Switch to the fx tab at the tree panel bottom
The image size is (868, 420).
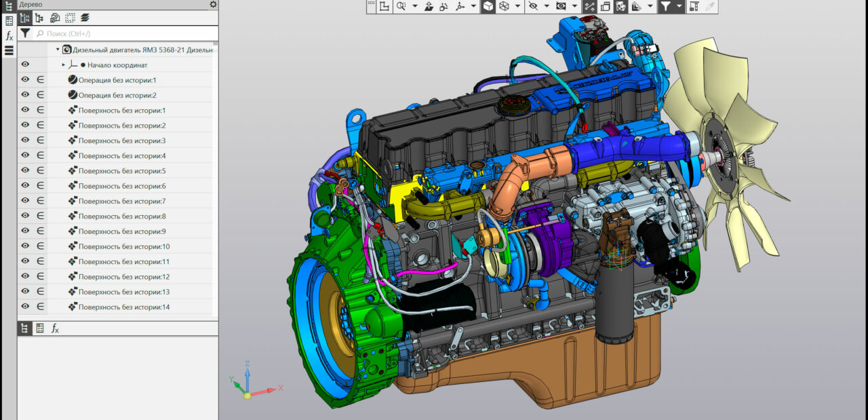56,328
